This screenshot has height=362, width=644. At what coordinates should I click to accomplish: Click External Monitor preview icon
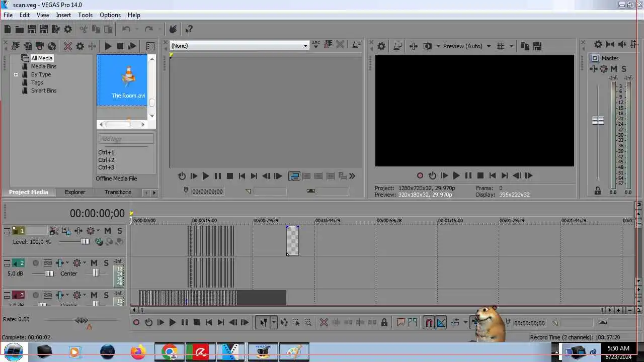pos(397,46)
